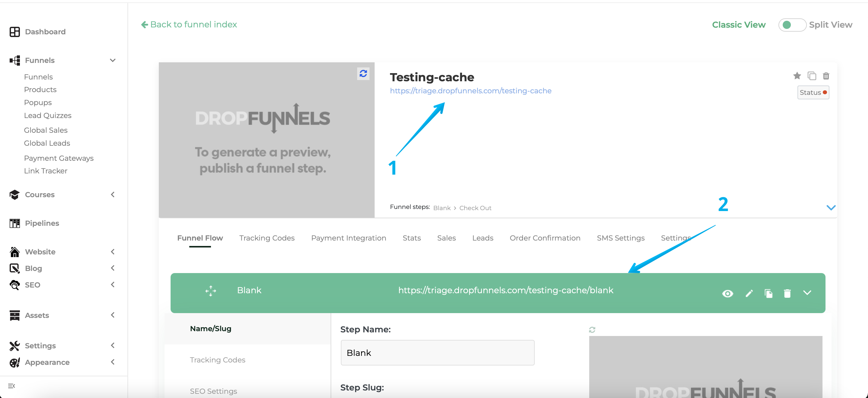
Task: Collapse the Funnels sidebar section
Action: tap(112, 60)
